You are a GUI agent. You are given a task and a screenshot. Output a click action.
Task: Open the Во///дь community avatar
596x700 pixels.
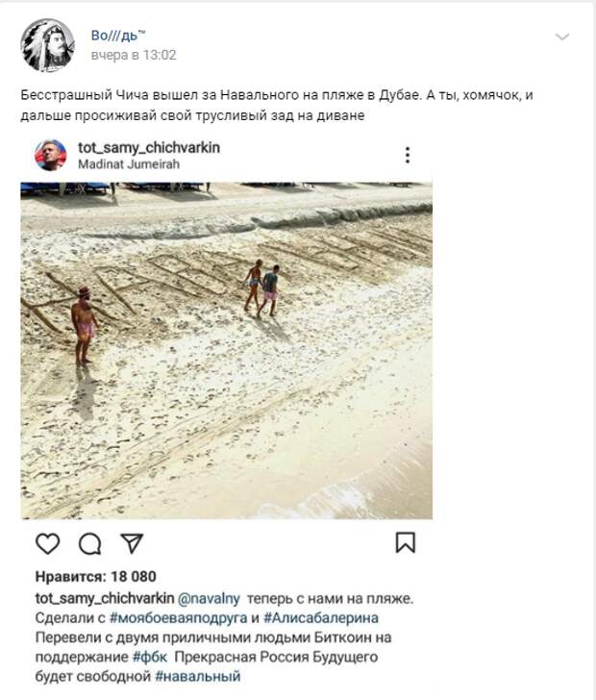click(x=47, y=45)
